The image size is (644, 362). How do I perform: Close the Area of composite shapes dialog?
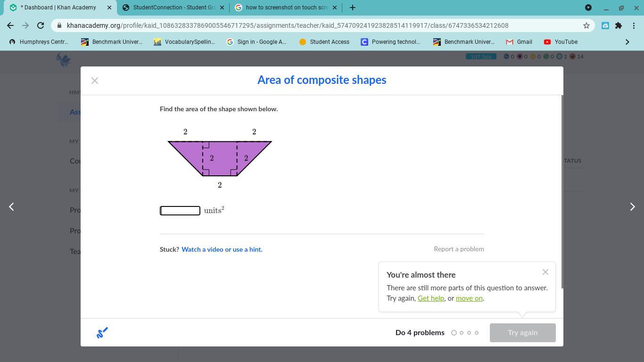[x=95, y=81]
